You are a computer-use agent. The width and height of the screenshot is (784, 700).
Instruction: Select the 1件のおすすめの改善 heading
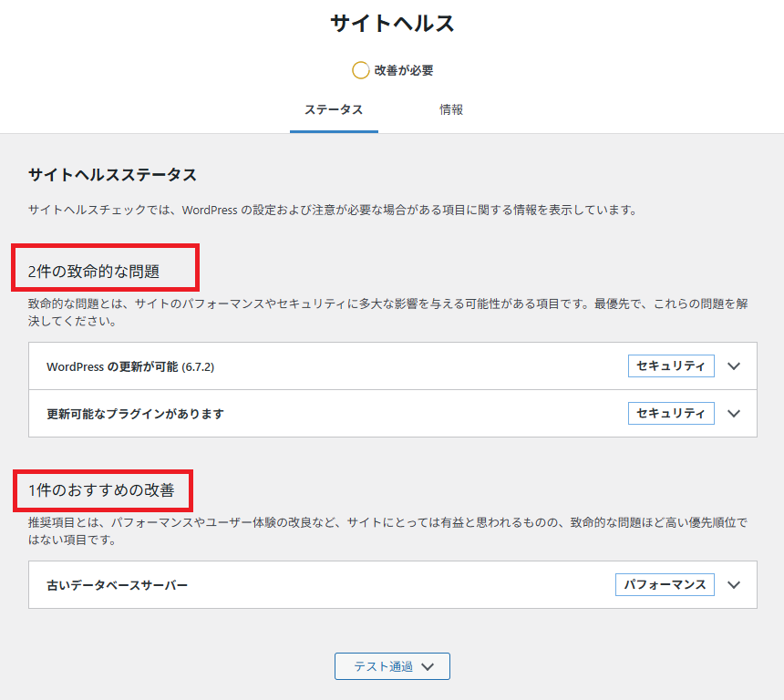[101, 490]
